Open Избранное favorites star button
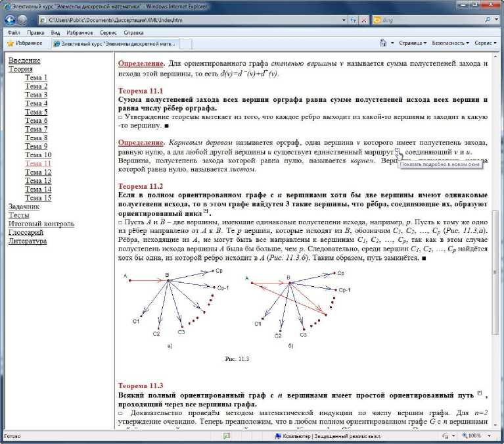The height and width of the screenshot is (444, 504). pos(25,43)
